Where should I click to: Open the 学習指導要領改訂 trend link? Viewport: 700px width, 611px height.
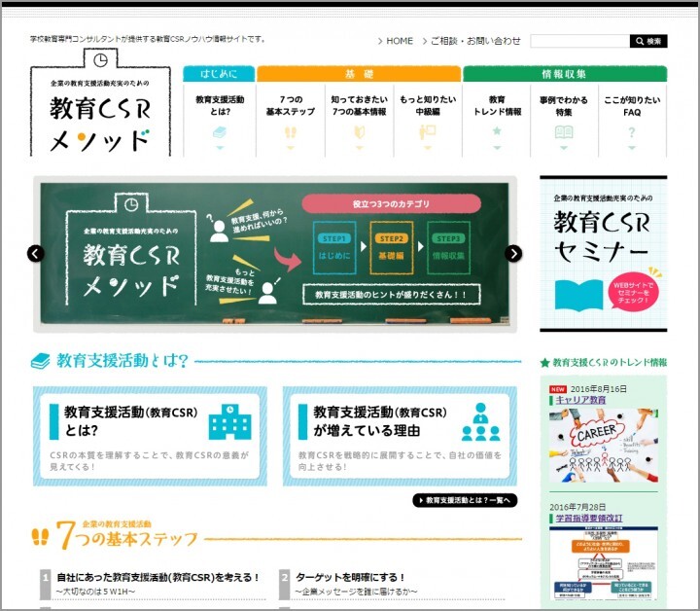(588, 519)
